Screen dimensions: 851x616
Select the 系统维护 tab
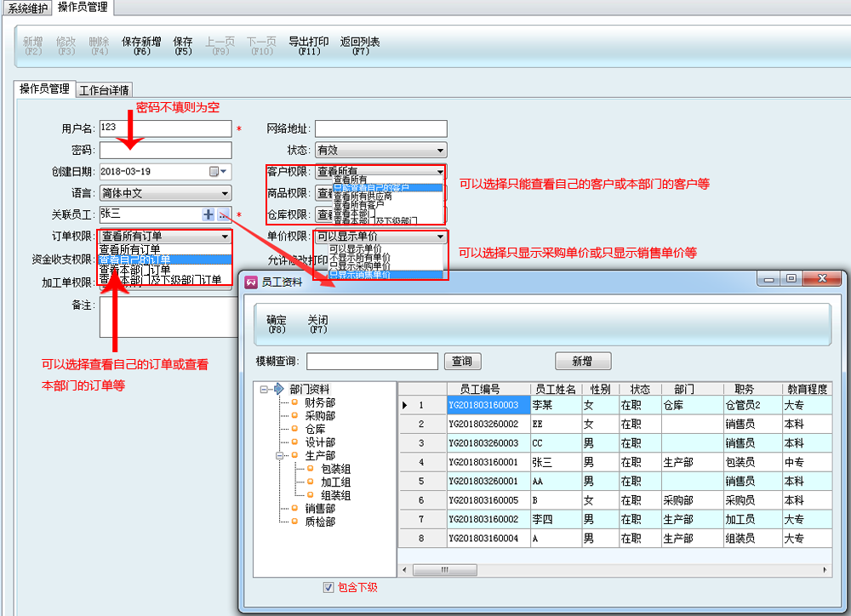pos(26,8)
